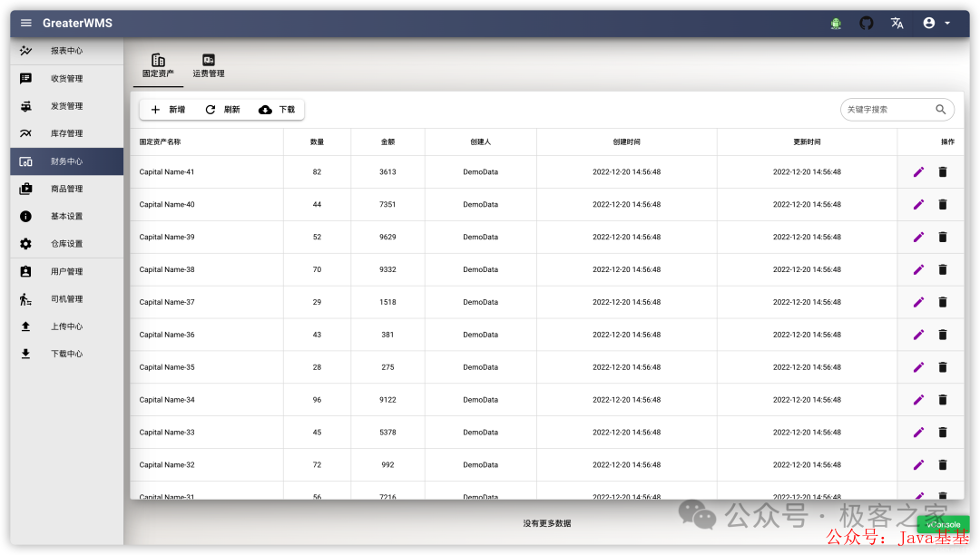Delete Capital Name-34 with trash icon
This screenshot has width=980, height=555.
tap(943, 400)
